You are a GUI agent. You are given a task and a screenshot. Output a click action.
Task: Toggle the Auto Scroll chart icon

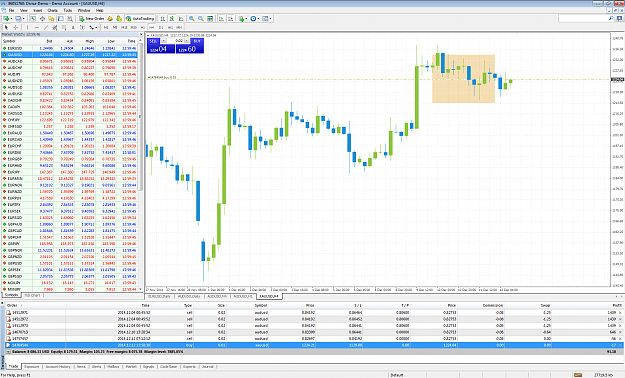click(x=221, y=18)
